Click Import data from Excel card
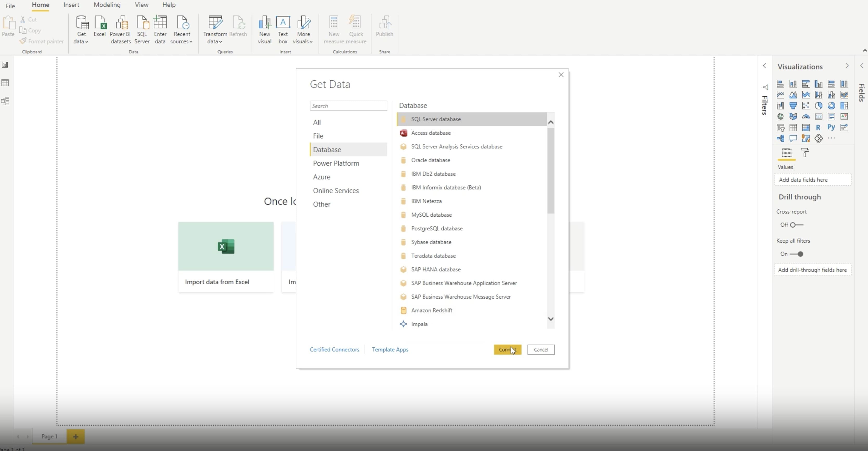Viewport: 868px width, 451px height. [x=226, y=257]
